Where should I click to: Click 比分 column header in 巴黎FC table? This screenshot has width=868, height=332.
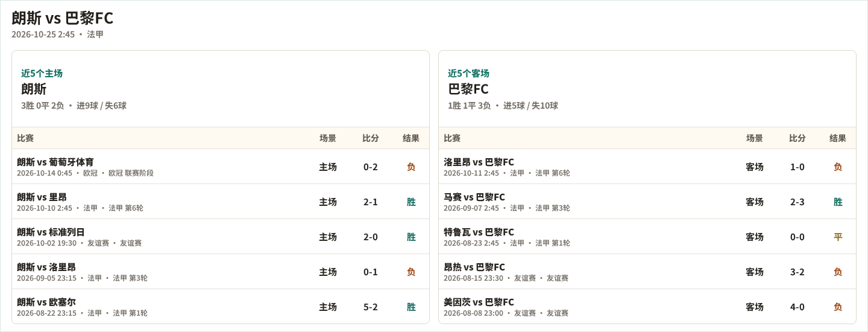797,138
